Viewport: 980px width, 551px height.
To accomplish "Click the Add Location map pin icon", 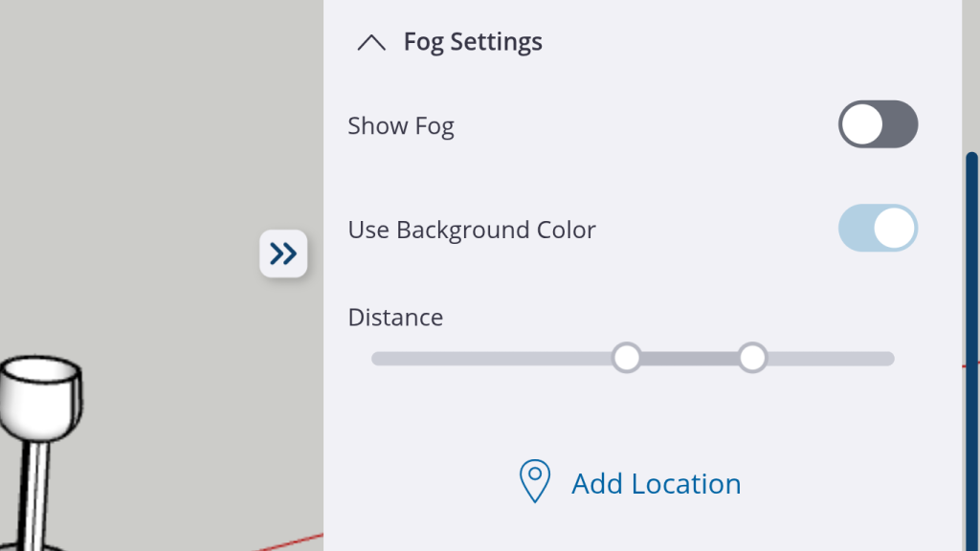I will tap(534, 481).
